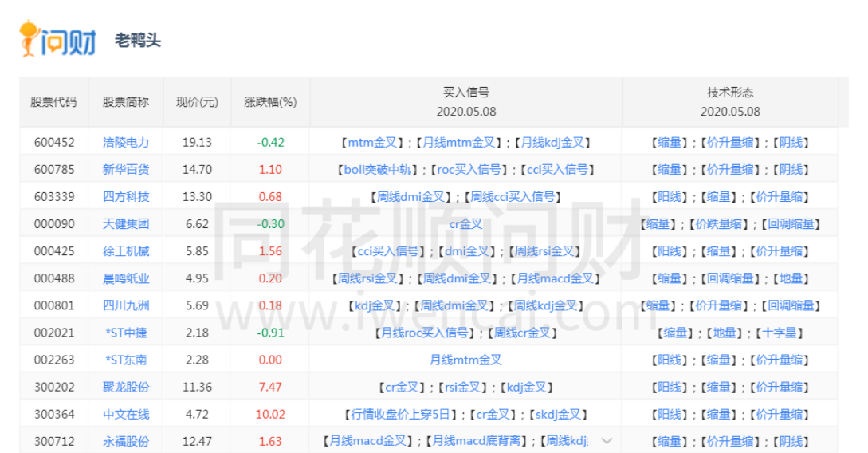Expand the truncated signals for 永福股份
The width and height of the screenshot is (868, 453).
coord(607,441)
